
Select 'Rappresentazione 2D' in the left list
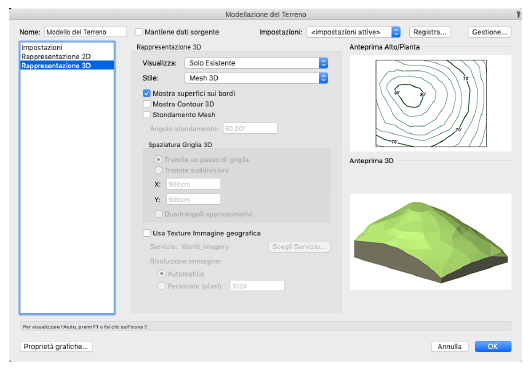pyautogui.click(x=67, y=56)
